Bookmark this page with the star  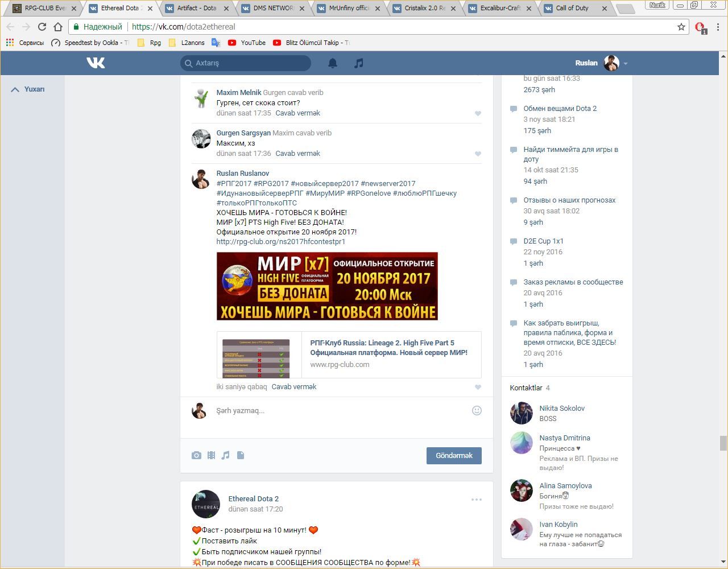[x=681, y=27]
